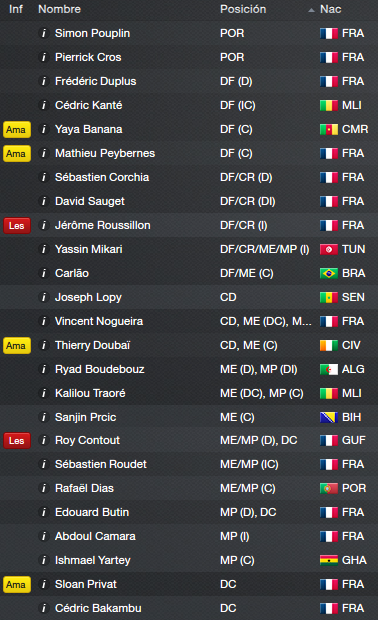Open info icon for Ryad Boudebouz
The image size is (378, 620).
click(x=43, y=369)
